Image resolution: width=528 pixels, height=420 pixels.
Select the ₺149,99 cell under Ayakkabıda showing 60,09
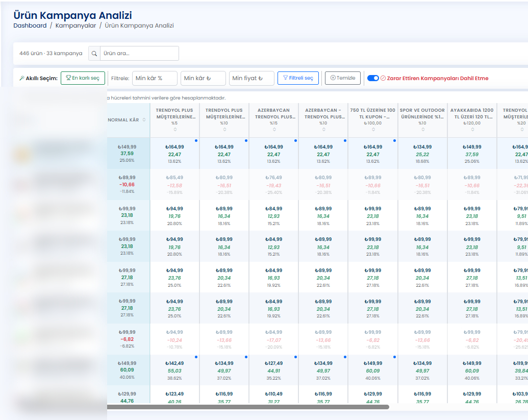click(472, 370)
